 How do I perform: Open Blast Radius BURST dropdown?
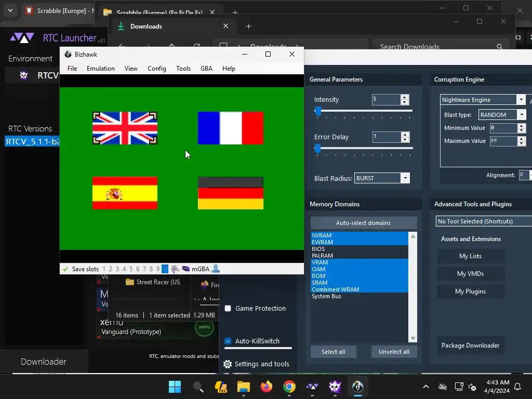(x=405, y=178)
